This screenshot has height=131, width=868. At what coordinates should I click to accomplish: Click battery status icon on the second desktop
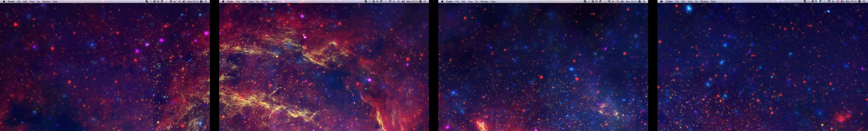point(404,2)
